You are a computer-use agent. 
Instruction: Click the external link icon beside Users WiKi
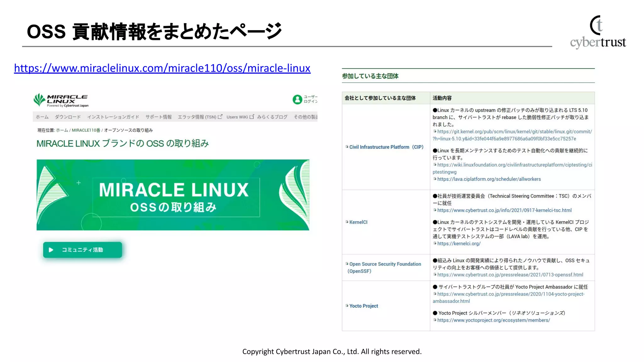252,117
